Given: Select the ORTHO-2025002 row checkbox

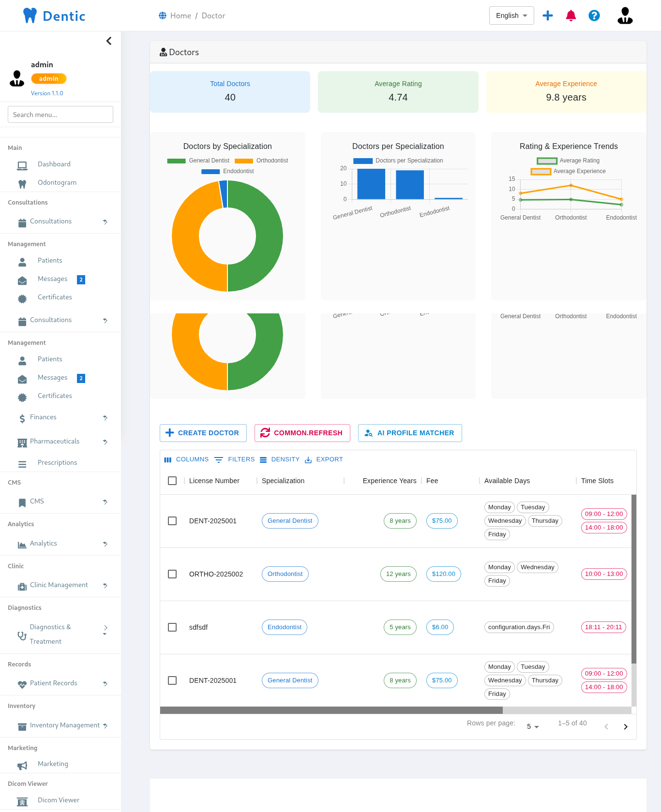Looking at the screenshot, I should [172, 574].
